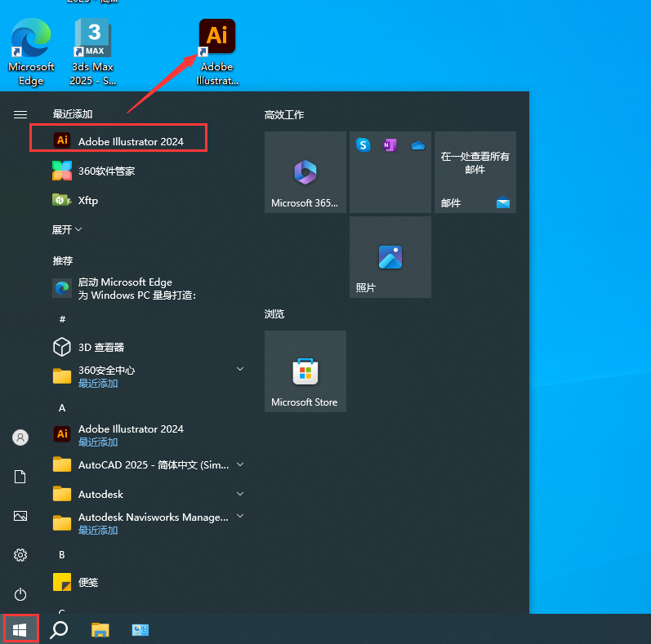Image resolution: width=651 pixels, height=644 pixels.
Task: Click the power icon in Start menu
Action: pyautogui.click(x=20, y=594)
